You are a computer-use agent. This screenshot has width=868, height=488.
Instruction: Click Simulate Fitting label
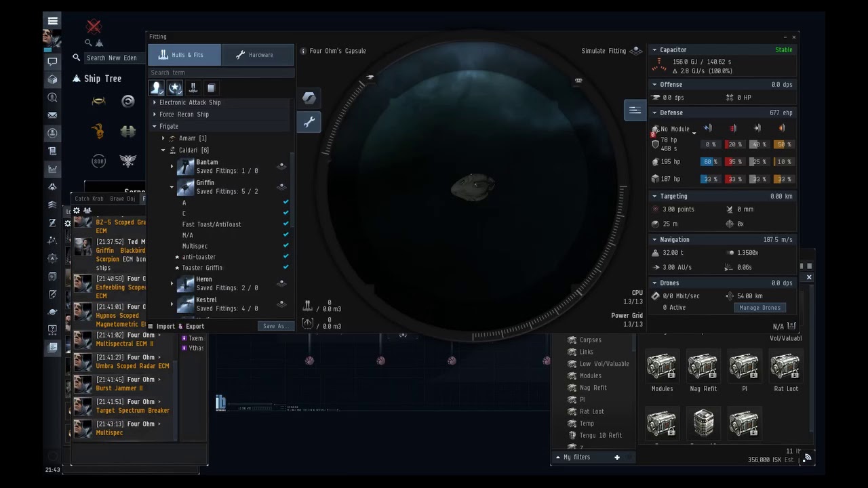tap(604, 51)
